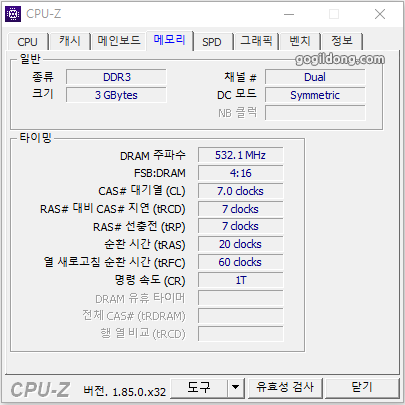
Task: Click the tRP 7 clocks value
Action: [240, 226]
